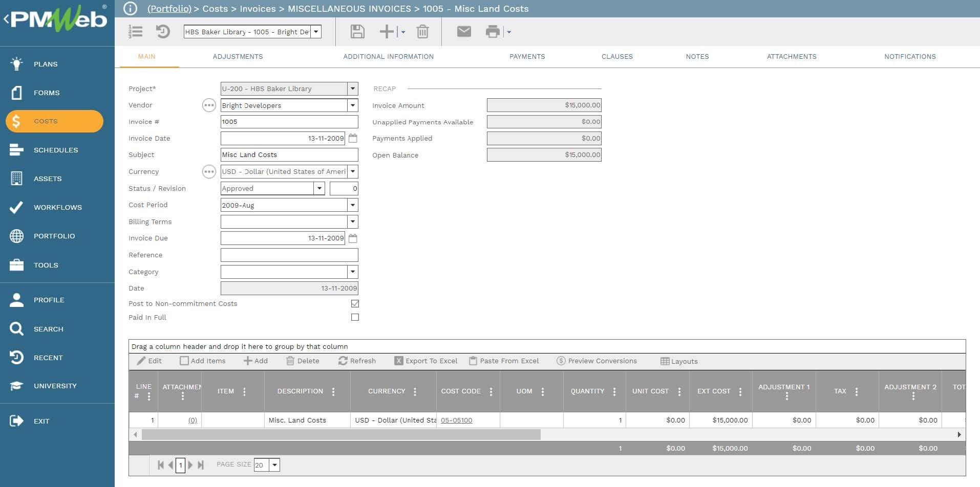Expand the Status dropdown showing Approved
980x487 pixels.
(319, 188)
